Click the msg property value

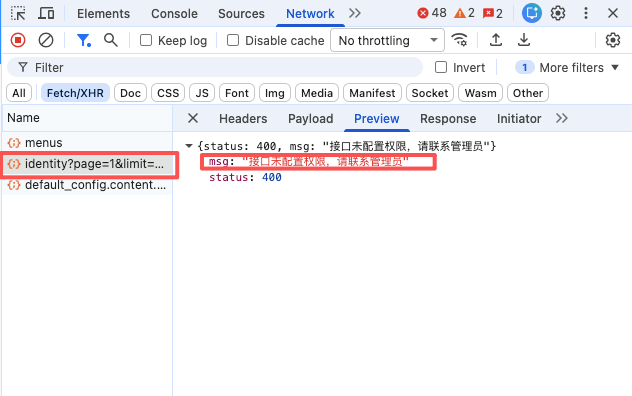(325, 162)
